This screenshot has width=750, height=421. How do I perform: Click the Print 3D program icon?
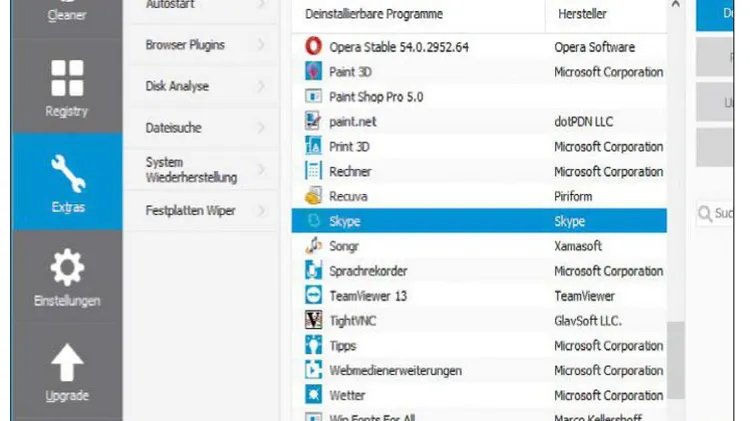point(313,146)
